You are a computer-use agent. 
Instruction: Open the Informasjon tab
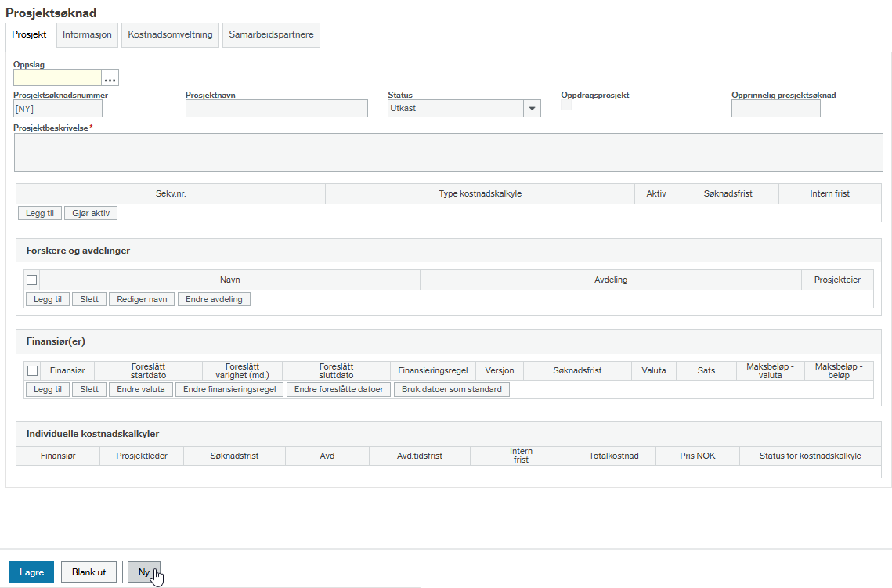point(87,34)
